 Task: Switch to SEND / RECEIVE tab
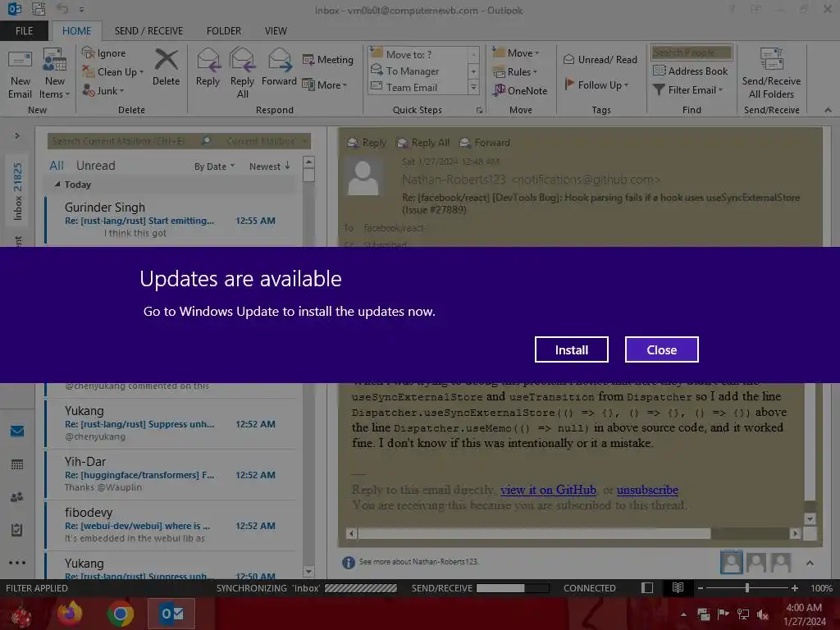[x=148, y=31]
